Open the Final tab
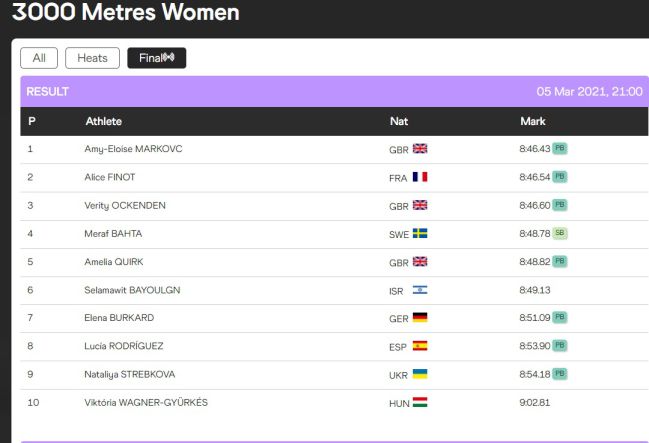Screen dimensions: 649x443 pyautogui.click(x=156, y=58)
